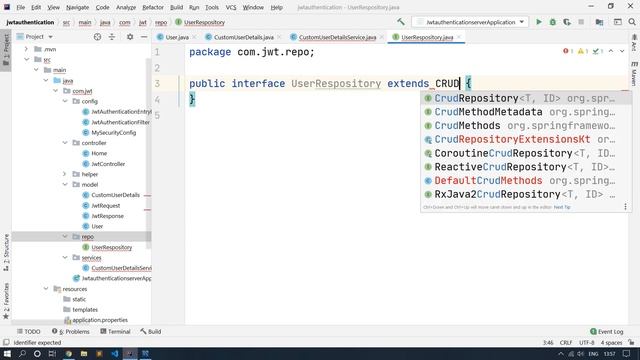640x360 pixels.
Task: Expand the .mvn folder
Action: pyautogui.click(x=27, y=49)
